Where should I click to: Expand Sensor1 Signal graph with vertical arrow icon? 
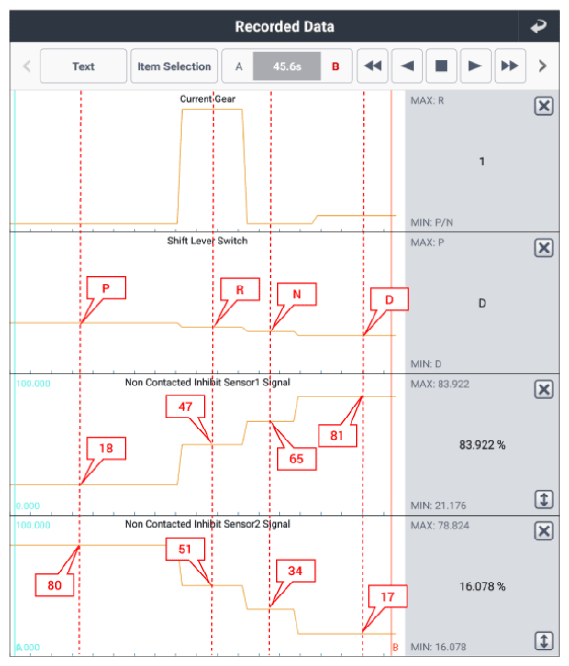[x=544, y=499]
